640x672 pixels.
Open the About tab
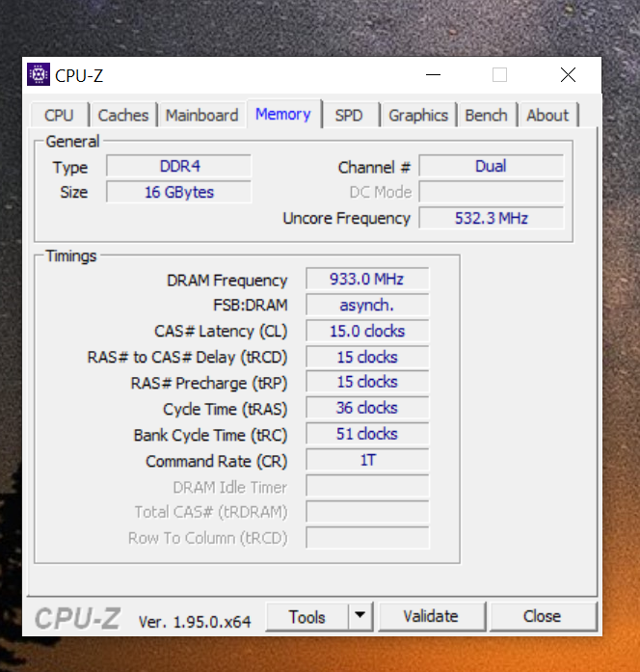(x=547, y=116)
